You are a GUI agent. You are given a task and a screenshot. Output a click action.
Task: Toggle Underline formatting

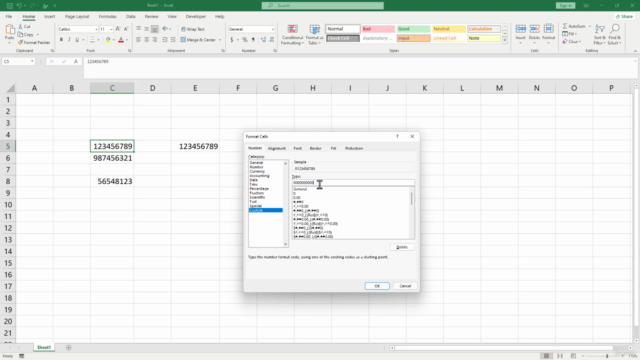[77, 40]
